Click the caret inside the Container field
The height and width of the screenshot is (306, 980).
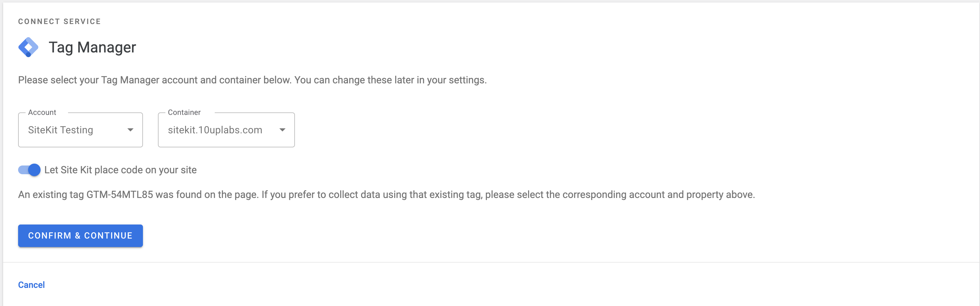pos(282,130)
